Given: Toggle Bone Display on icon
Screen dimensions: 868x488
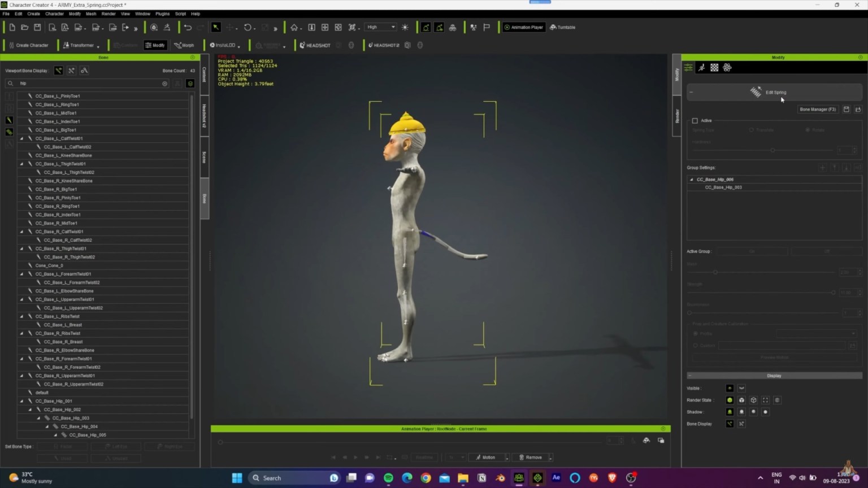Looking at the screenshot, I should click(x=730, y=424).
